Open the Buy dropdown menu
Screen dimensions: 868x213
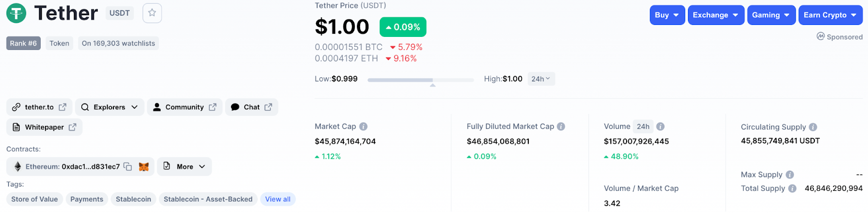[x=667, y=15]
